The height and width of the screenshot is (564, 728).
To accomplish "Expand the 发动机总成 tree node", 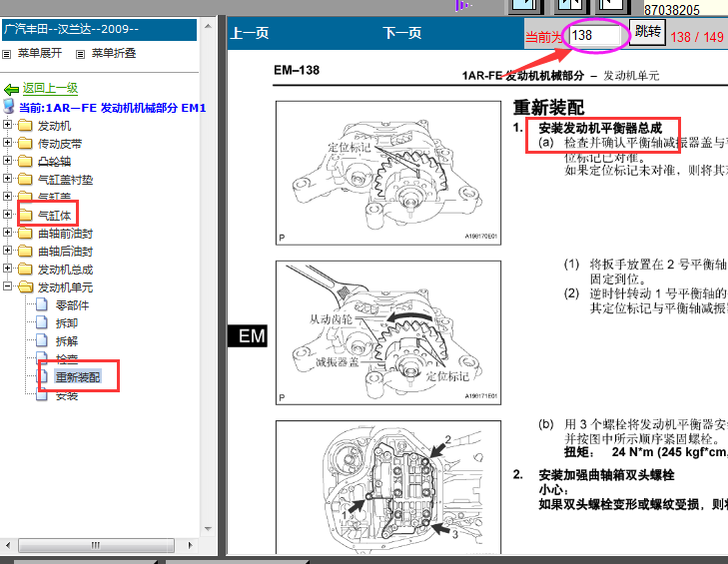I will 7,269.
